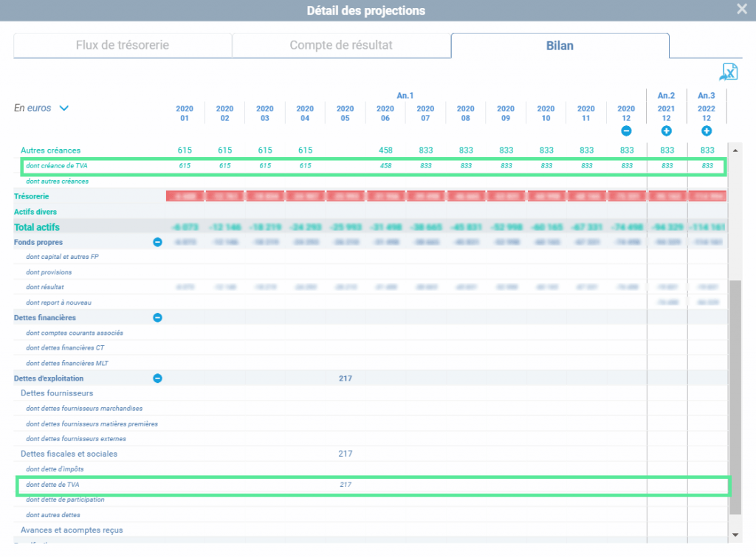The height and width of the screenshot is (557, 756).
Task: Select the dont créance de TVA row
Action: tap(374, 166)
